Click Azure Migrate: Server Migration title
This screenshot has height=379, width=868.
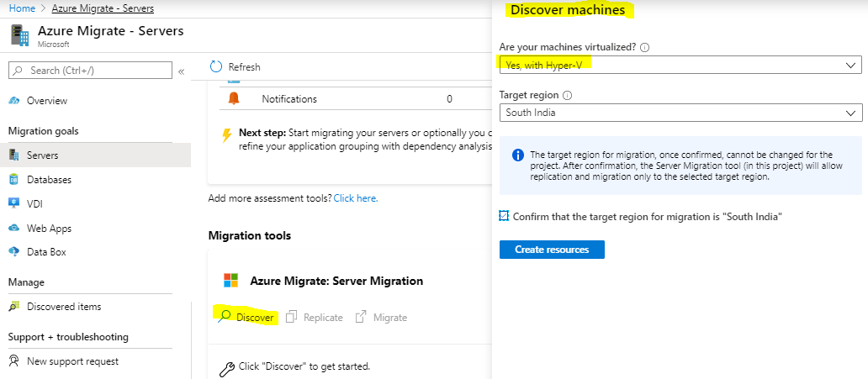[x=336, y=281]
